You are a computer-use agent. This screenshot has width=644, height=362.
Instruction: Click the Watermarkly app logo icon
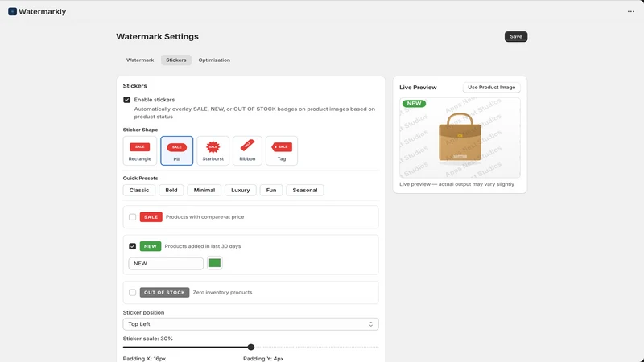pyautogui.click(x=12, y=11)
